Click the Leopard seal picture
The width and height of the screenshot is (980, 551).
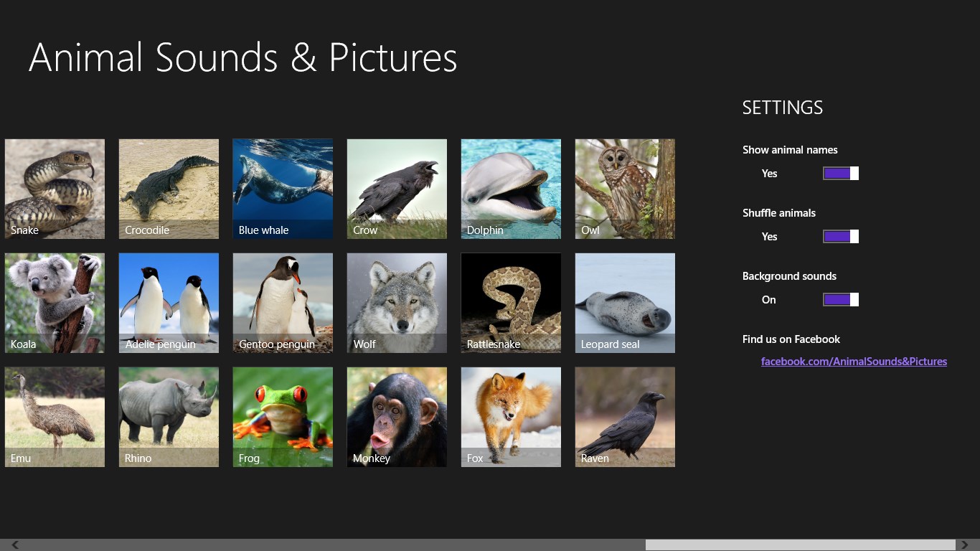coord(625,303)
